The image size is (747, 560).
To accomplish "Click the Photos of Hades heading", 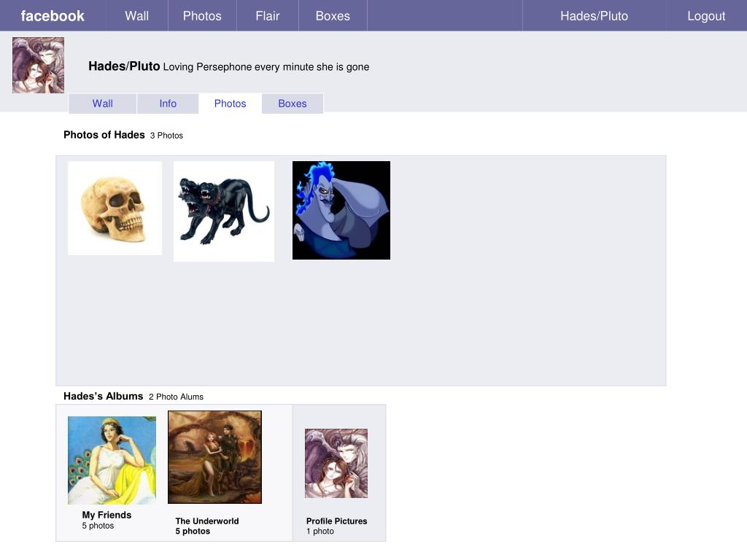I will 104,135.
